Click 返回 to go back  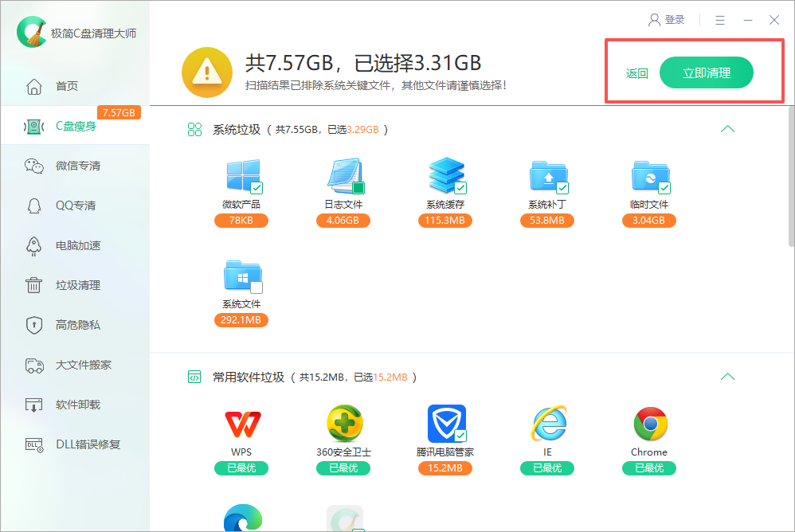tap(635, 72)
